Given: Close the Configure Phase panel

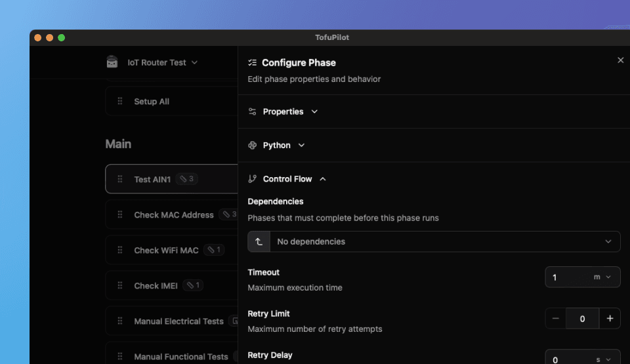Looking at the screenshot, I should [620, 60].
